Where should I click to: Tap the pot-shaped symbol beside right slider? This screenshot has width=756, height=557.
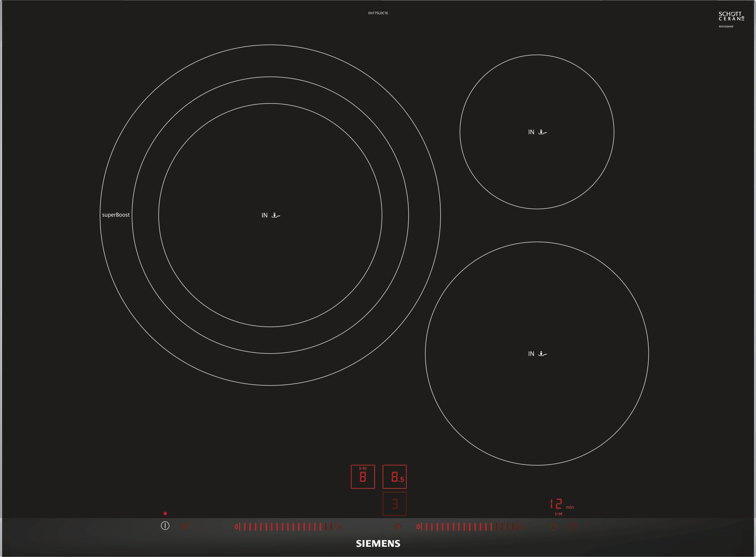398,526
